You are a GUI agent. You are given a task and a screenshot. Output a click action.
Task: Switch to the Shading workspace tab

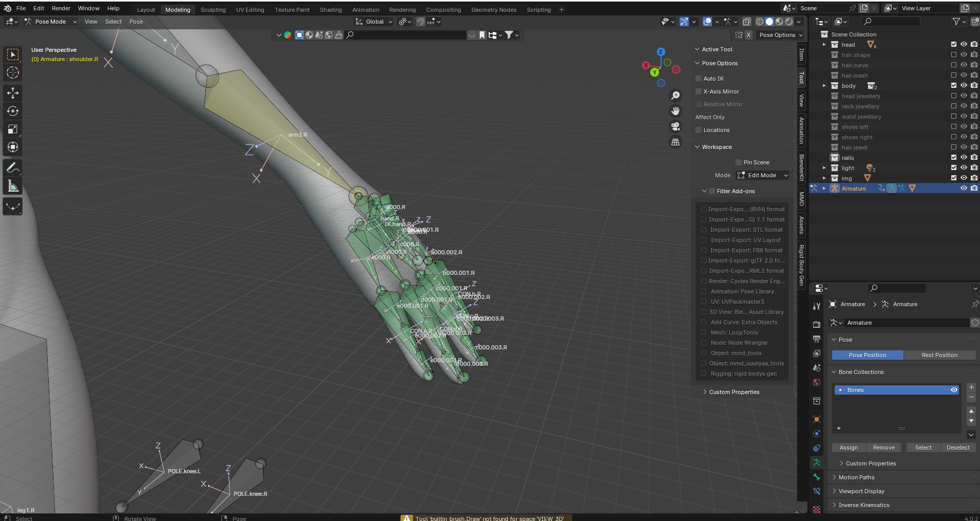[331, 10]
